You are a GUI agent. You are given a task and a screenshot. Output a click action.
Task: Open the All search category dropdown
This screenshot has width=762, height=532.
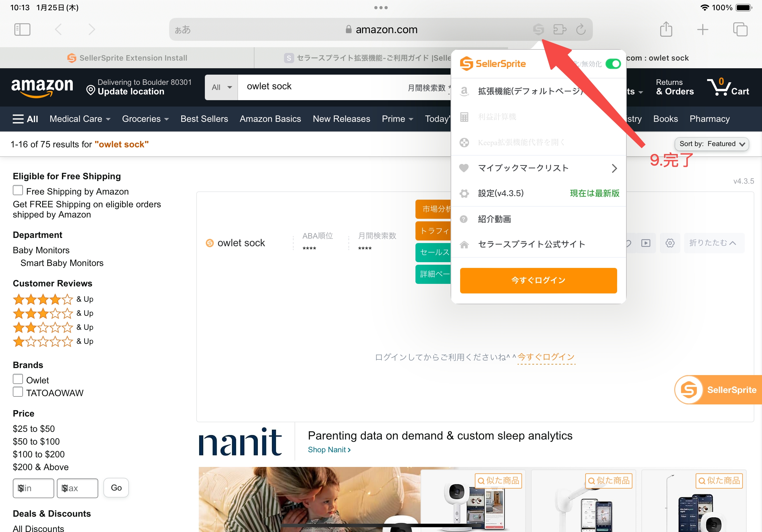tap(221, 87)
